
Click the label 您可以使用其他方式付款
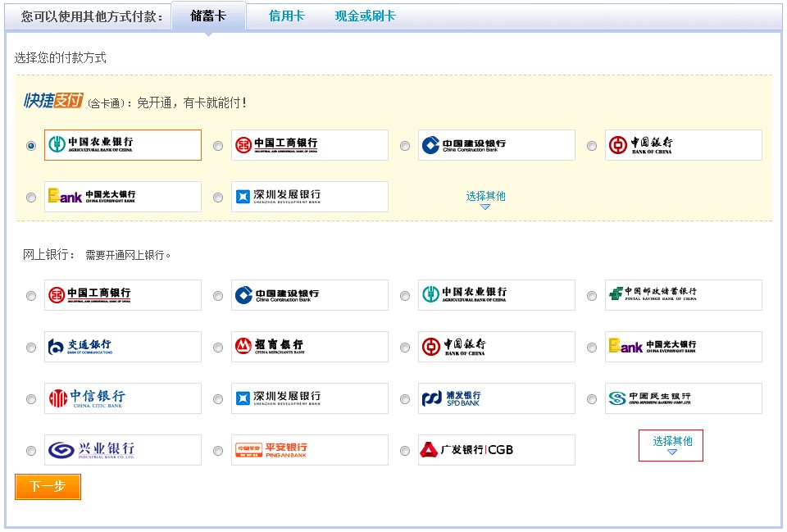(x=92, y=16)
